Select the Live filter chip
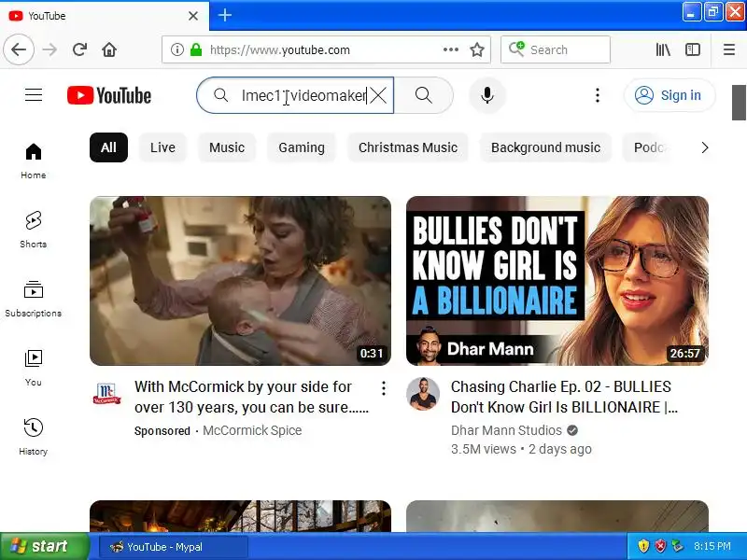Screen dimensions: 747x560 [x=162, y=147]
